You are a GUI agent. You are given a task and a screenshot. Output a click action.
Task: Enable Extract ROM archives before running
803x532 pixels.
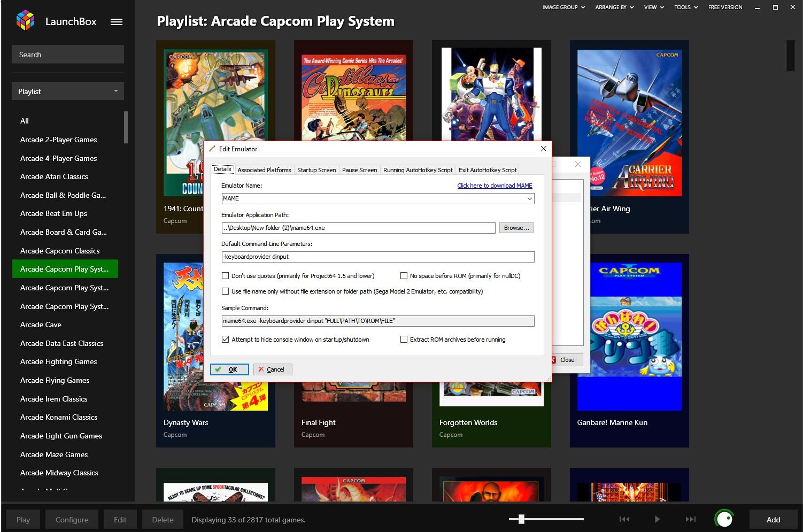tap(404, 340)
